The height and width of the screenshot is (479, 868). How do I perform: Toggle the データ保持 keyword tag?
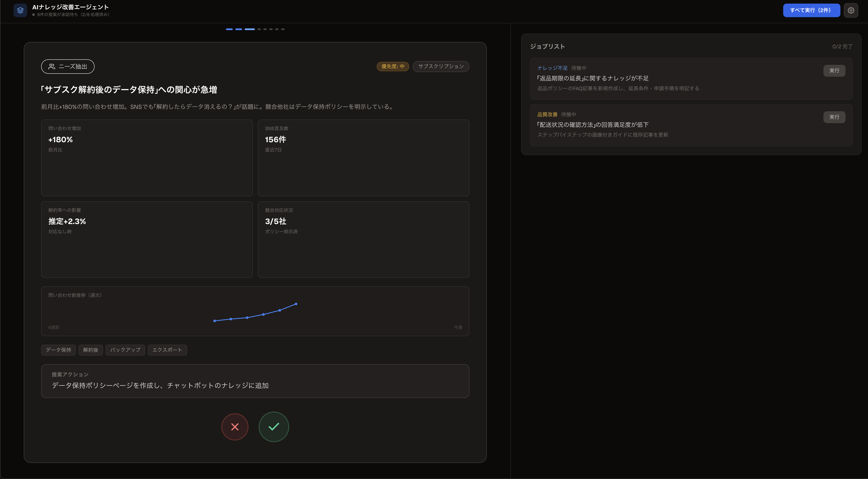(58, 350)
